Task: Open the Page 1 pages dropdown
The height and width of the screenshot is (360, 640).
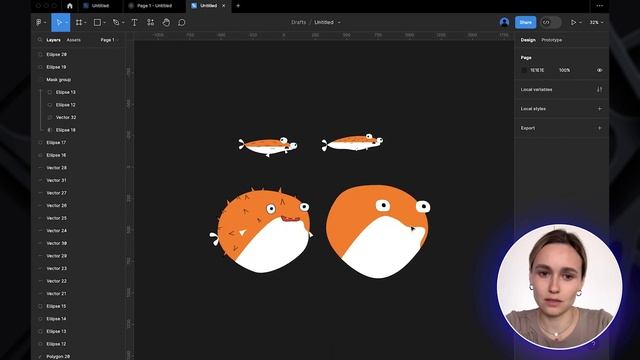Action: (x=109, y=40)
